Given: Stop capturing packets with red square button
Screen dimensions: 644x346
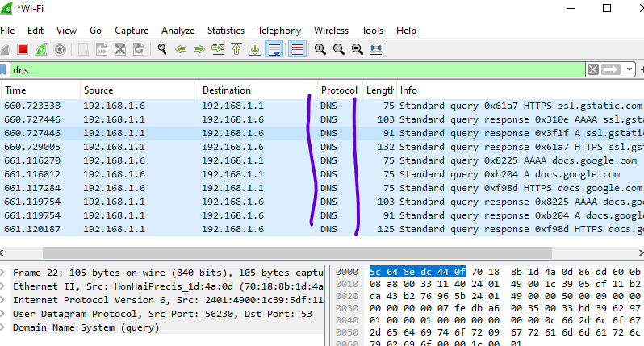Looking at the screenshot, I should [x=23, y=50].
